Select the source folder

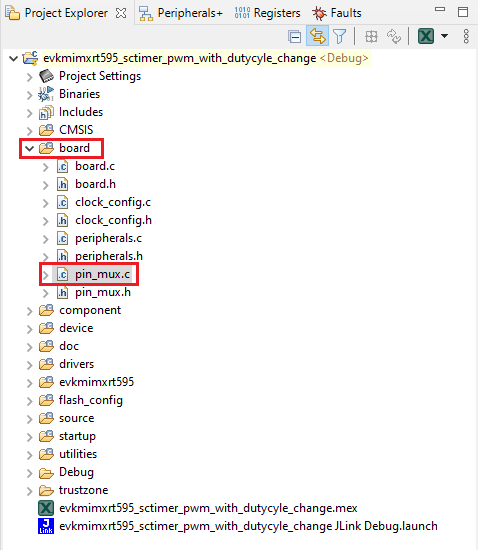click(x=76, y=418)
